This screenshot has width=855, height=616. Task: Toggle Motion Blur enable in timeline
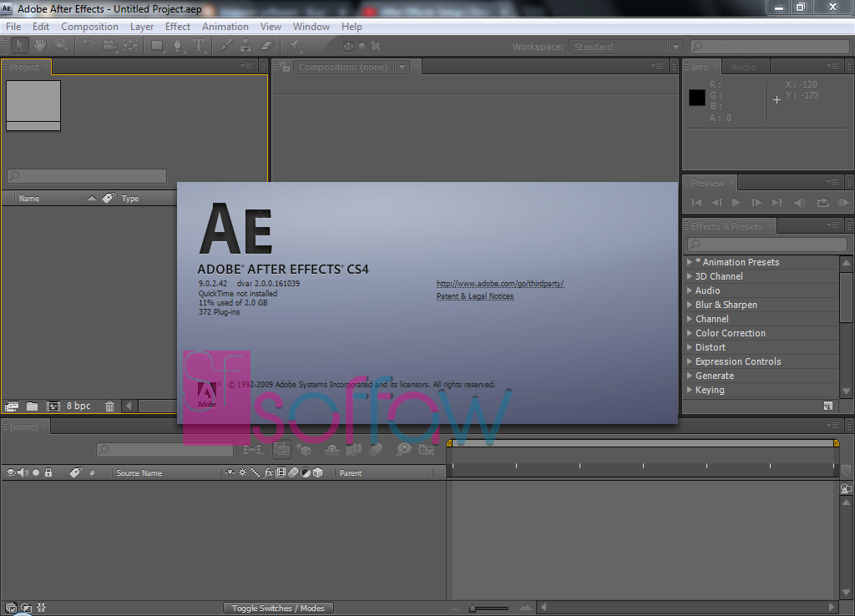376,450
